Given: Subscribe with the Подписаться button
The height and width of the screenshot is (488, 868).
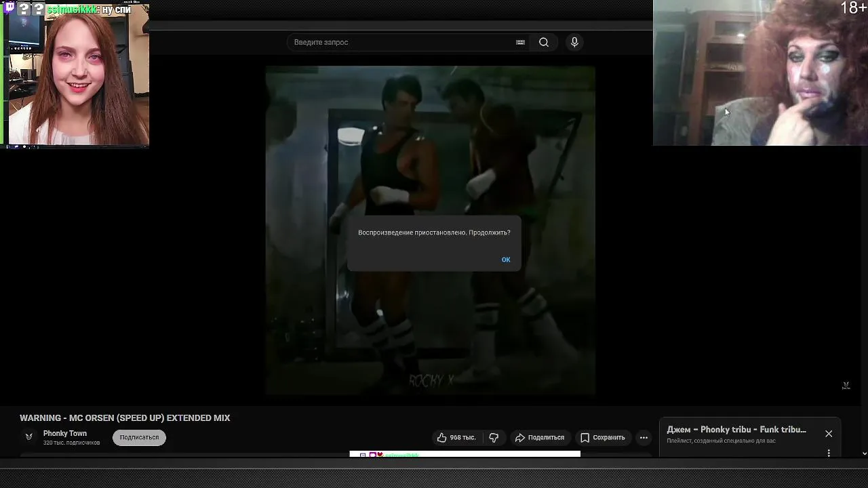Looking at the screenshot, I should pyautogui.click(x=139, y=438).
